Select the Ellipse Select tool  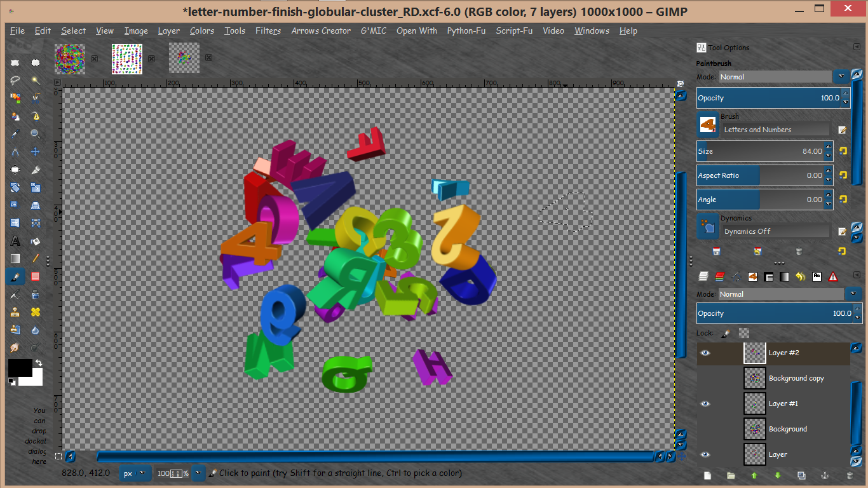(36, 63)
